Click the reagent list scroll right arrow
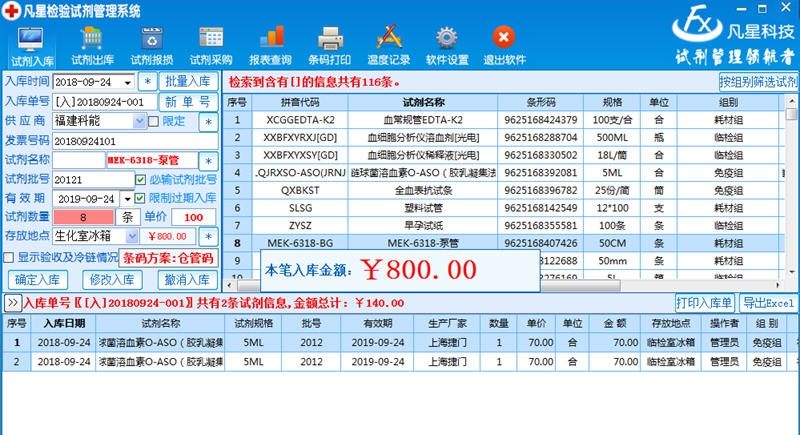 778,285
